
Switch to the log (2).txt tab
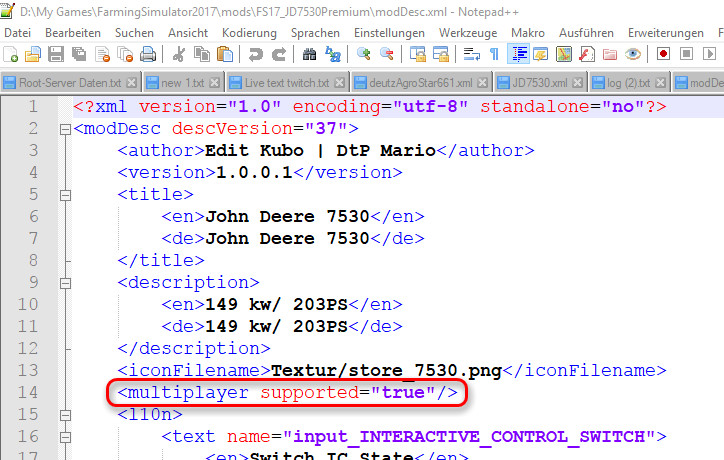tap(628, 83)
